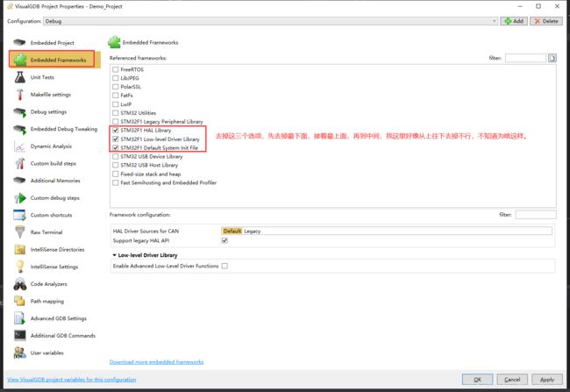Click the Raw Terminal funnel icon

pyautogui.click(x=20, y=232)
